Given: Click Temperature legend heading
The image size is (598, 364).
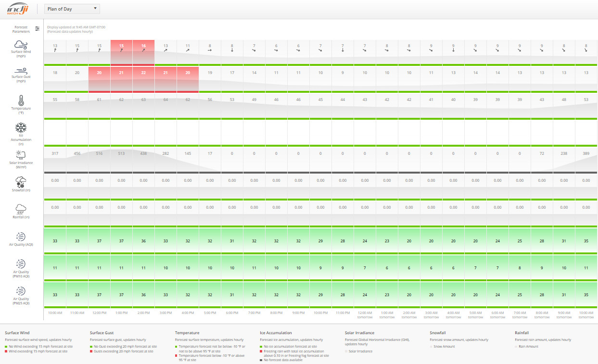Looking at the screenshot, I should (187, 333).
